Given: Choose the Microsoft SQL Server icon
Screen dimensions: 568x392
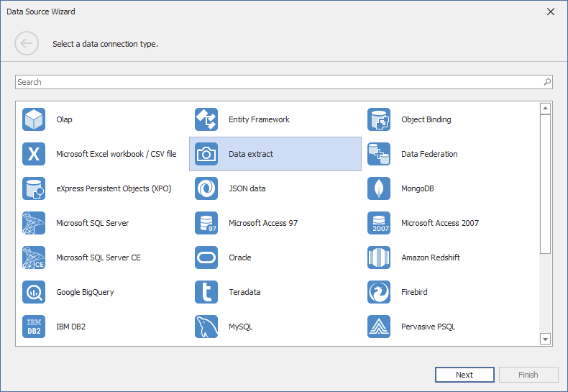Looking at the screenshot, I should [34, 223].
